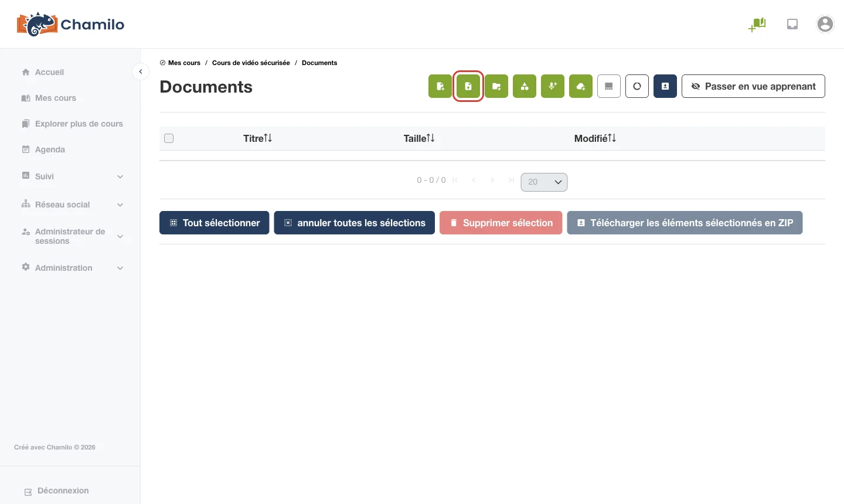Open Accueil in the sidebar
The height and width of the screenshot is (504, 844).
[49, 72]
